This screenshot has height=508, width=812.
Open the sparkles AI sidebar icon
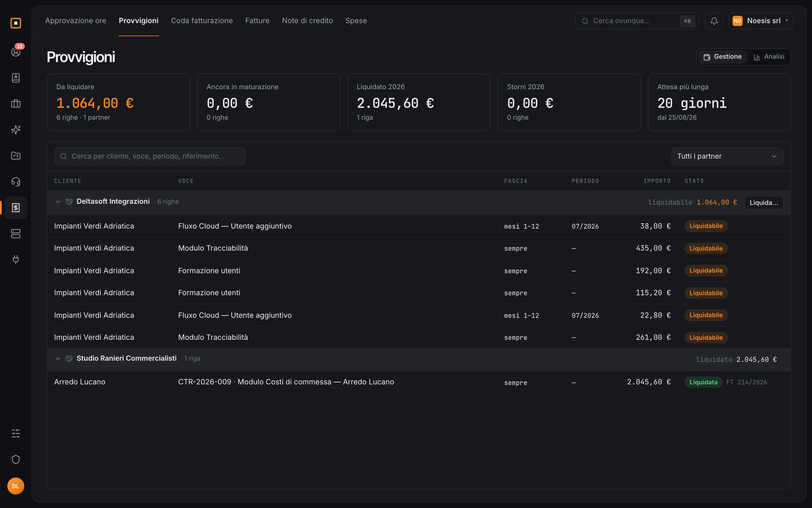pos(16,130)
